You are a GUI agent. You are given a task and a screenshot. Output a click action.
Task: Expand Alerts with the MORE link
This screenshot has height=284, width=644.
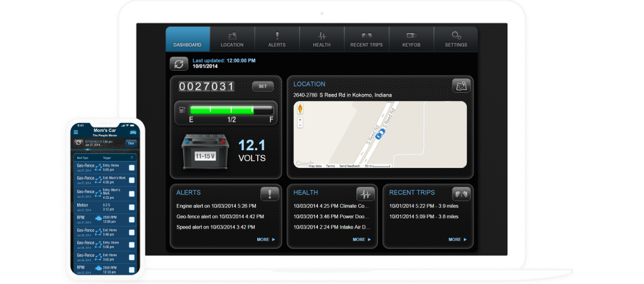click(x=266, y=240)
